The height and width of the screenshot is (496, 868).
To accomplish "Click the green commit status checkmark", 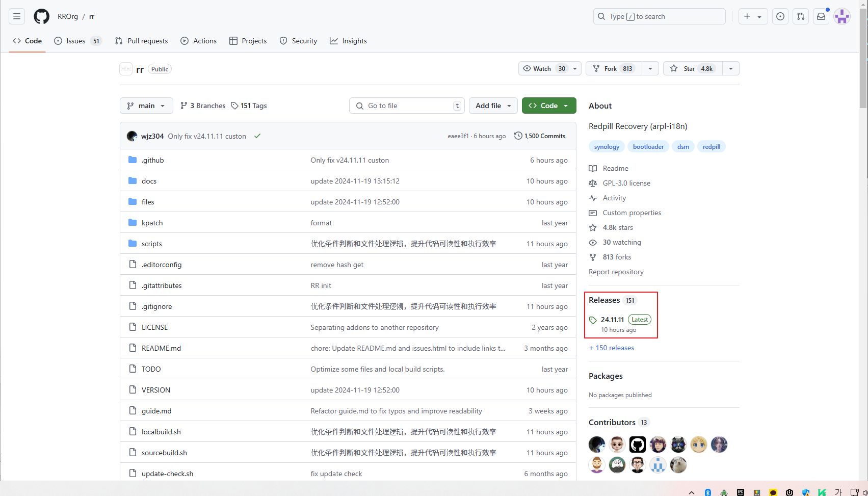I will [x=257, y=136].
